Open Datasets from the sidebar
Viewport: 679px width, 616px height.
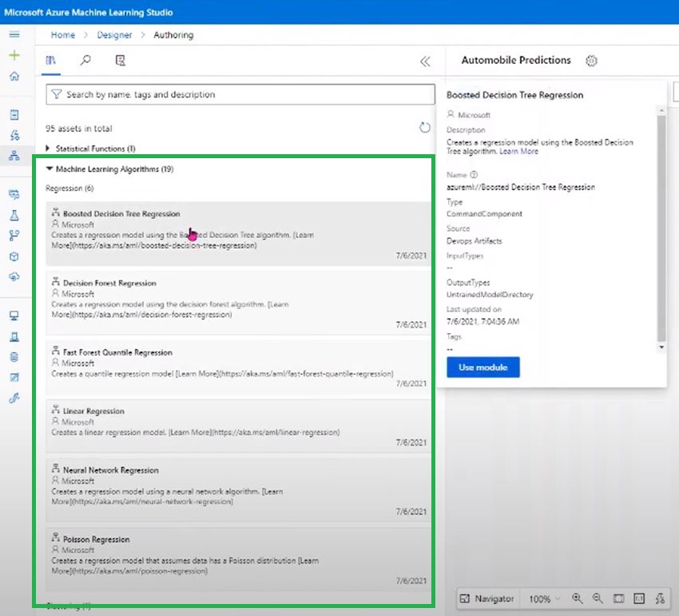click(14, 194)
